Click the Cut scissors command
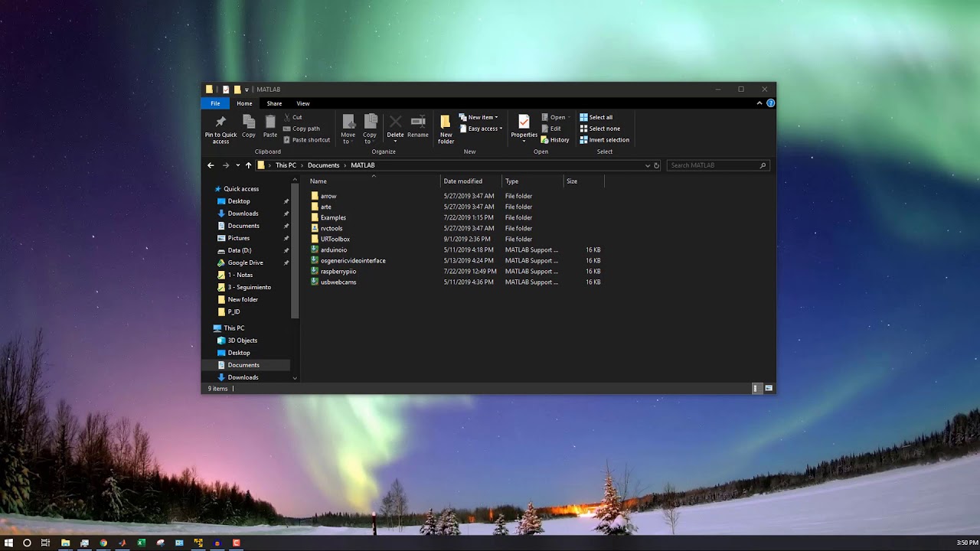Image resolution: width=980 pixels, height=551 pixels. (x=293, y=117)
